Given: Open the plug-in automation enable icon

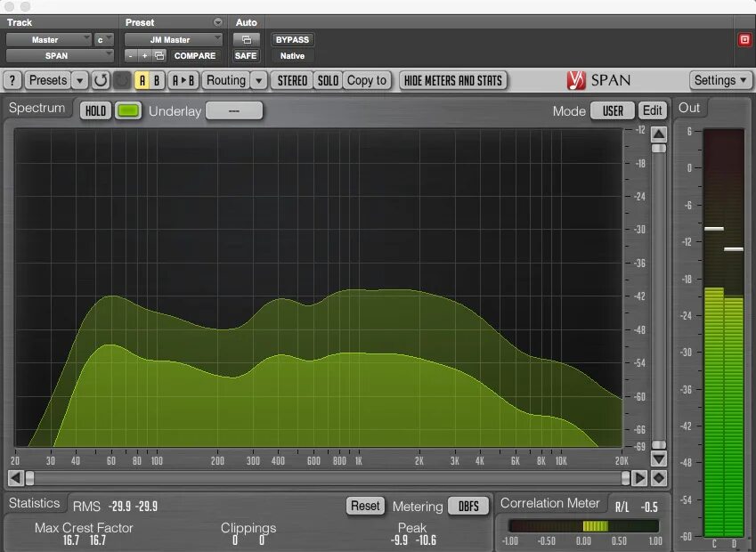Looking at the screenshot, I should click(246, 39).
